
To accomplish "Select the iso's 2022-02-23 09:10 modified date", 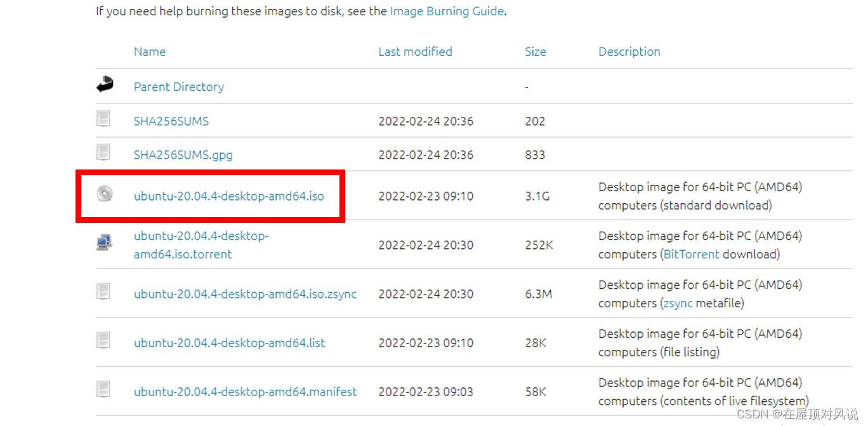I will pos(426,197).
